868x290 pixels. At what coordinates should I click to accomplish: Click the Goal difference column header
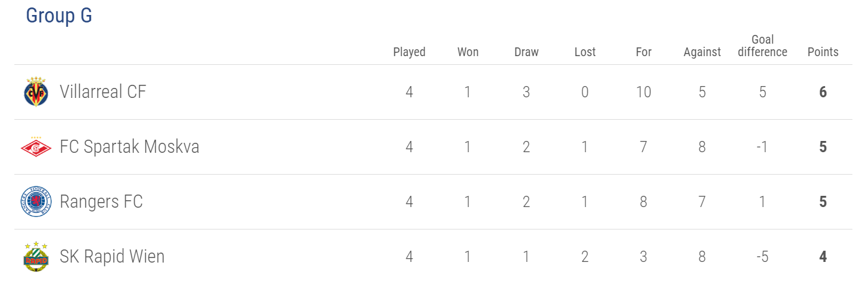pos(763,46)
